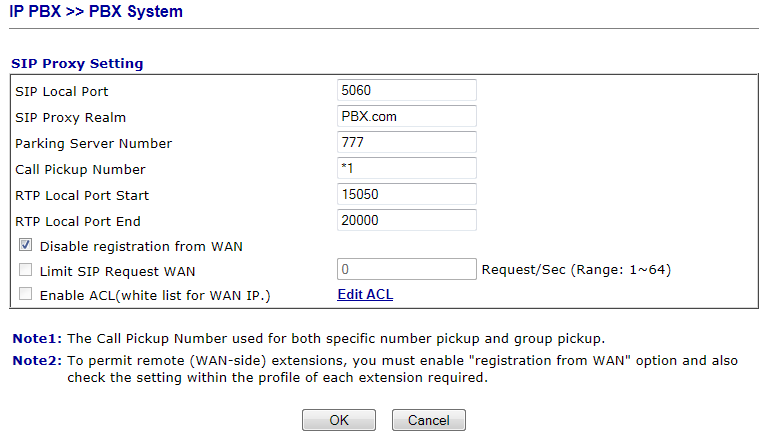Click the Note2 text about WAN-side extensions
The height and width of the screenshot is (442, 764).
click(400, 368)
